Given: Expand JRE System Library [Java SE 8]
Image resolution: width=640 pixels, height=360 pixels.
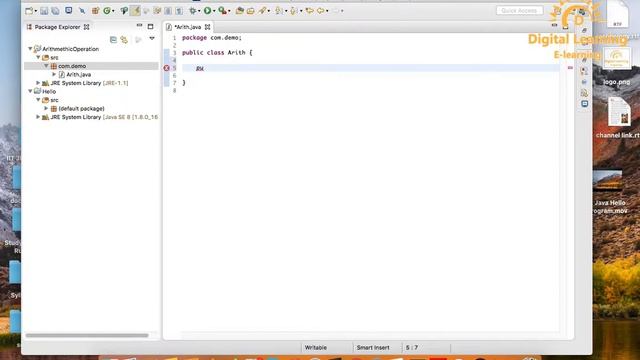Looking at the screenshot, I should click(x=38, y=117).
